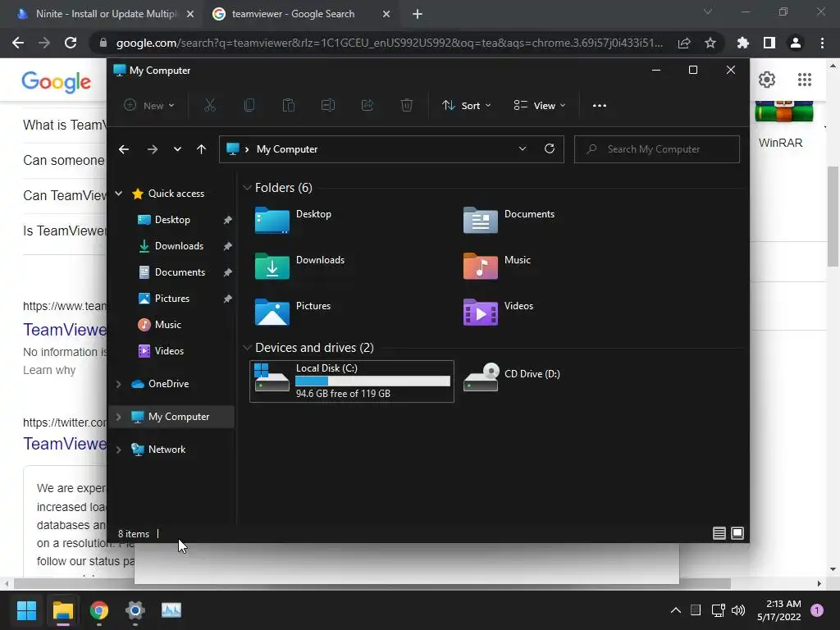The image size is (840, 630).
Task: Unpin Desktop from Quick access
Action: [x=228, y=220]
